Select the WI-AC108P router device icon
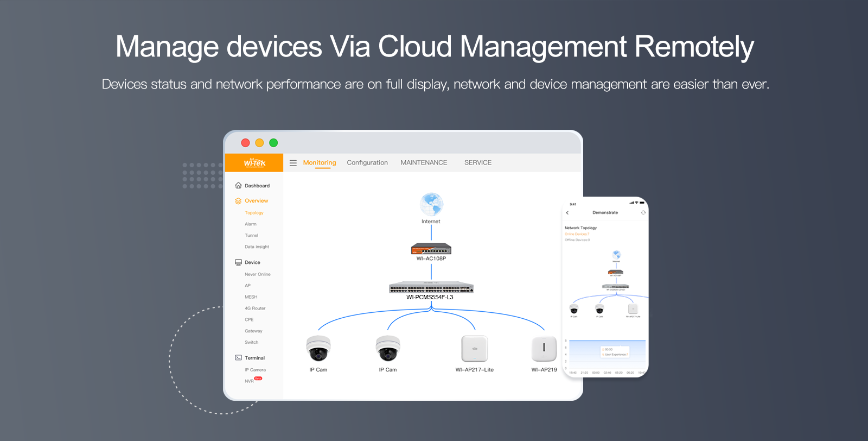Image resolution: width=868 pixels, height=441 pixels. 431,249
